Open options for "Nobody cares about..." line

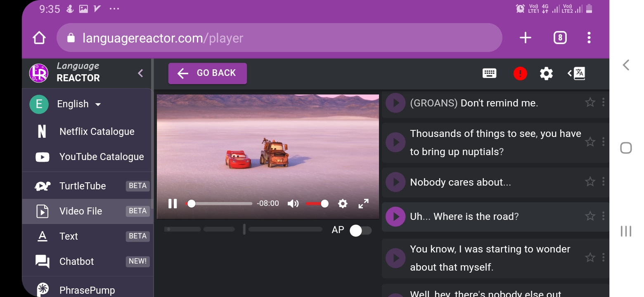click(603, 181)
